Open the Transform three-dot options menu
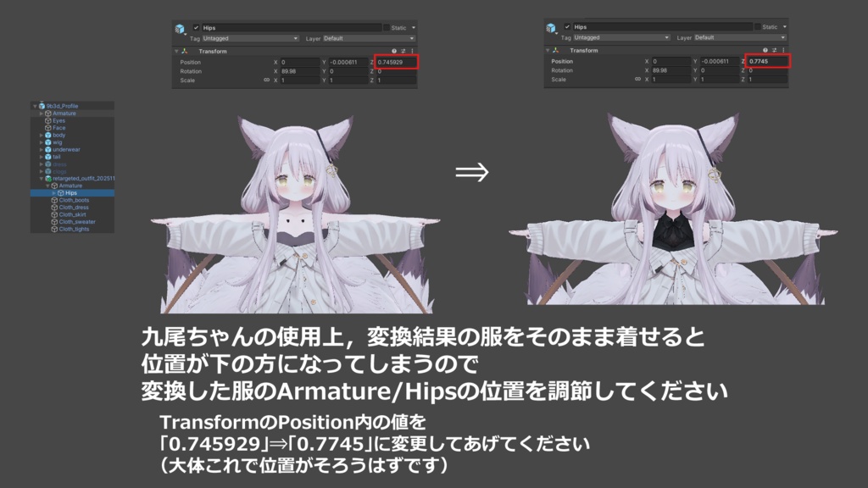The width and height of the screenshot is (868, 488). coord(412,50)
